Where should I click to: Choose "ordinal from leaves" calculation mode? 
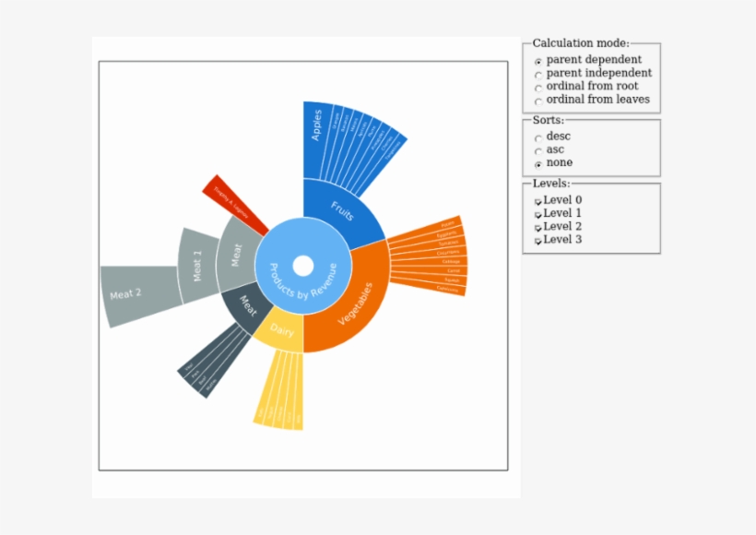538,99
